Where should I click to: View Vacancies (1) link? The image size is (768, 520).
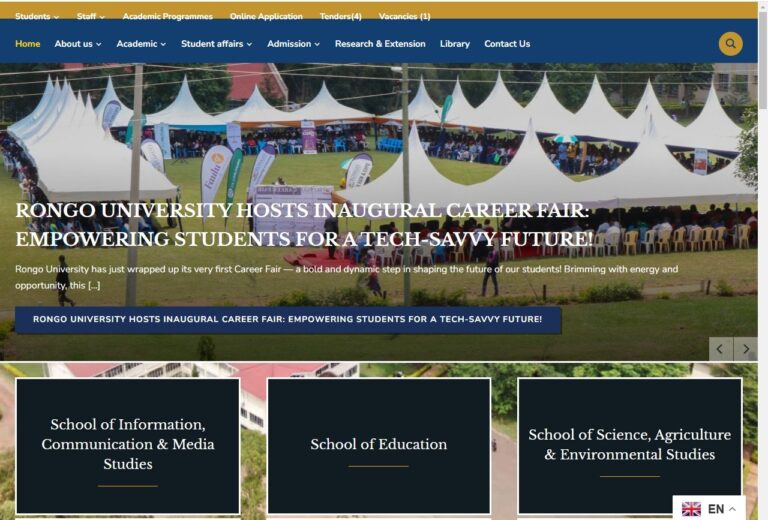[405, 16]
